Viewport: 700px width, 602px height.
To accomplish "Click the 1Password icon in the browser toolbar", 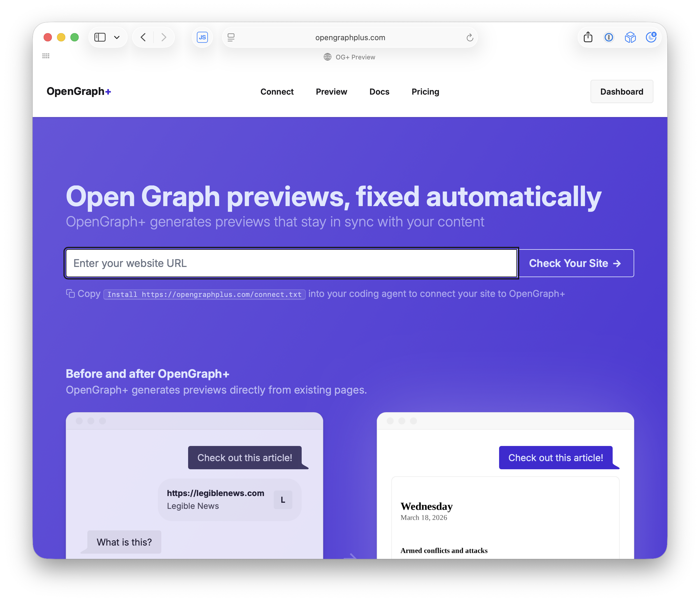I will [x=609, y=37].
